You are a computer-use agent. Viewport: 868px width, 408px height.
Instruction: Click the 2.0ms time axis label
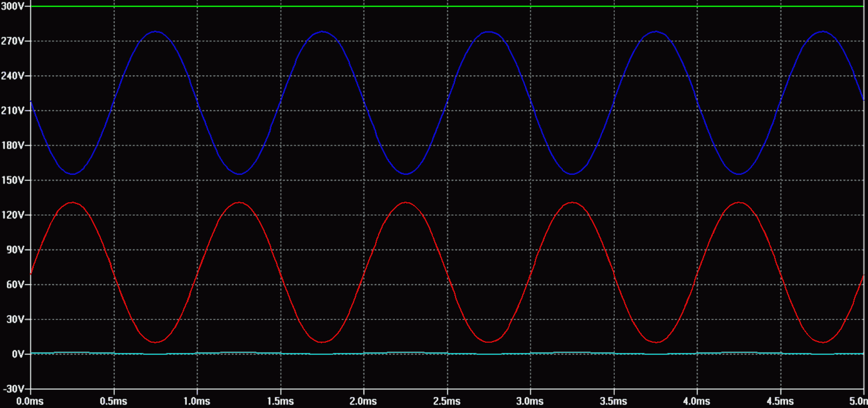click(364, 402)
